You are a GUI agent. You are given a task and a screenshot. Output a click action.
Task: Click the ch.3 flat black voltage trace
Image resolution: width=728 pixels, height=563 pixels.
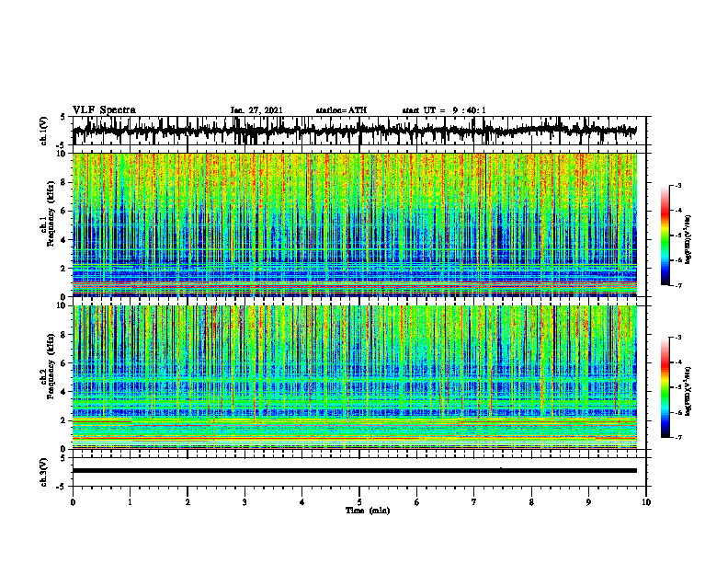tap(354, 471)
